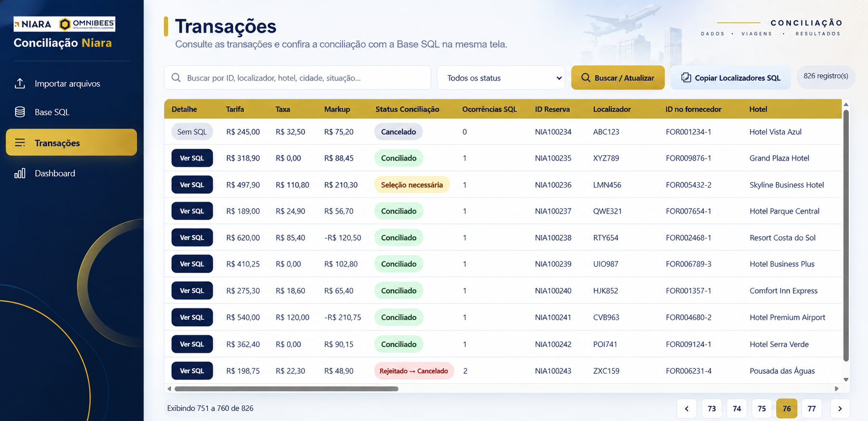Click the NIARA logo in the sidebar

(33, 24)
